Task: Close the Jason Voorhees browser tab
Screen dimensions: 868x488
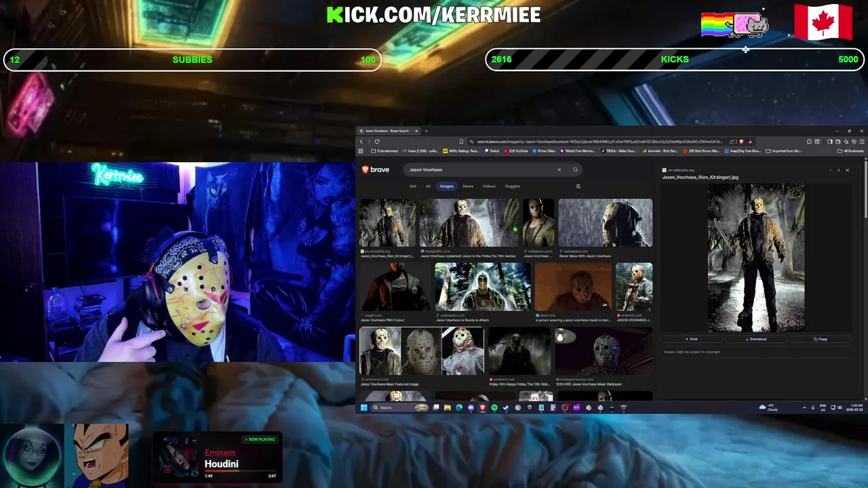Action: click(x=416, y=131)
